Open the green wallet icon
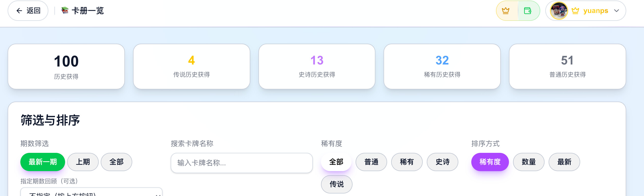 click(528, 11)
